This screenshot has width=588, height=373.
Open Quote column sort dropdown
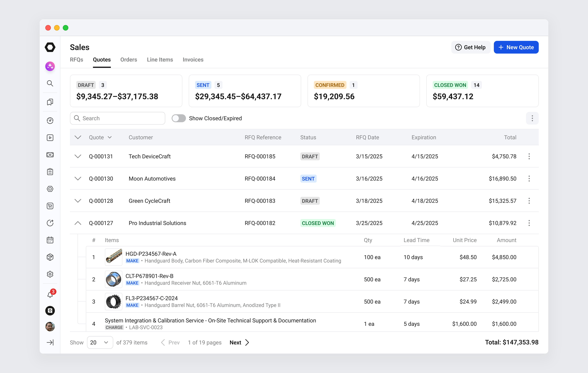pos(110,137)
